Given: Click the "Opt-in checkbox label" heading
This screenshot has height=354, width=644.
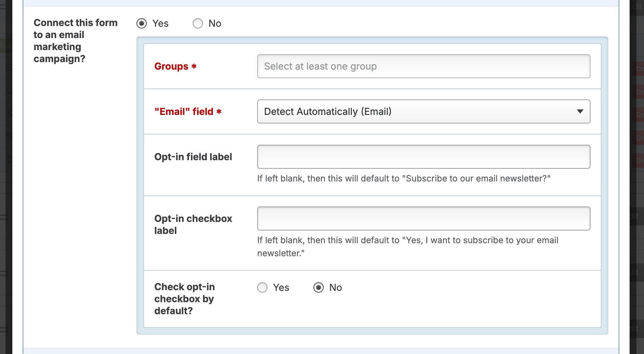Looking at the screenshot, I should (193, 224).
